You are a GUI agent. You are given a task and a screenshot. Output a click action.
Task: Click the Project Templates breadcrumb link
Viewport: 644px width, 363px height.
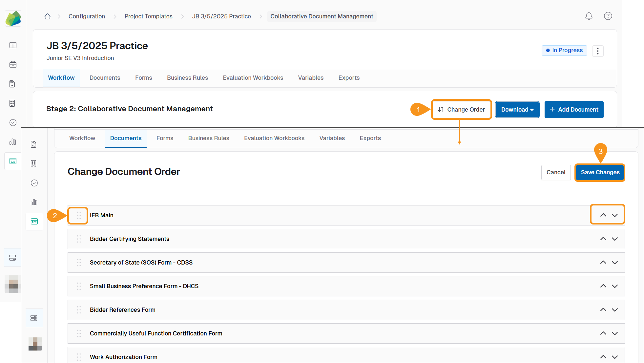(148, 16)
